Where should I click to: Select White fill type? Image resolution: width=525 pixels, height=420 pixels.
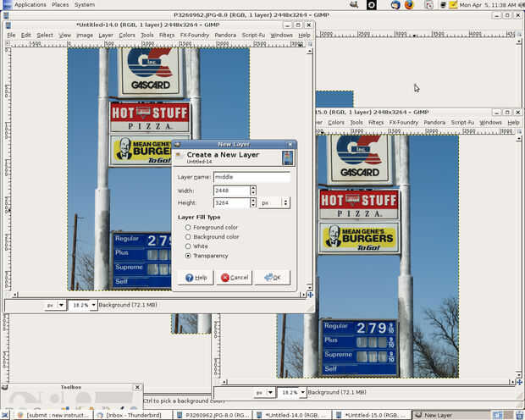pyautogui.click(x=196, y=246)
